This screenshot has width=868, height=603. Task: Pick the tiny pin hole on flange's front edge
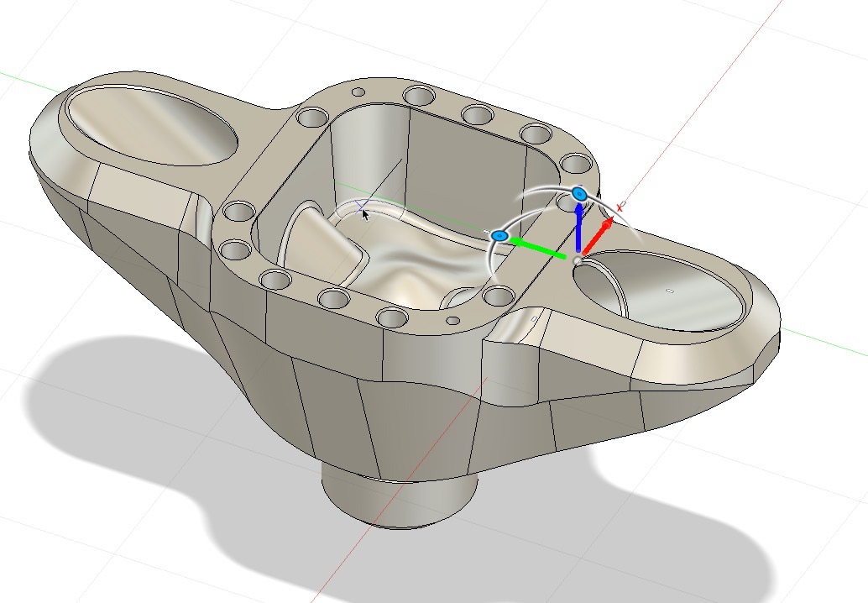tap(452, 320)
